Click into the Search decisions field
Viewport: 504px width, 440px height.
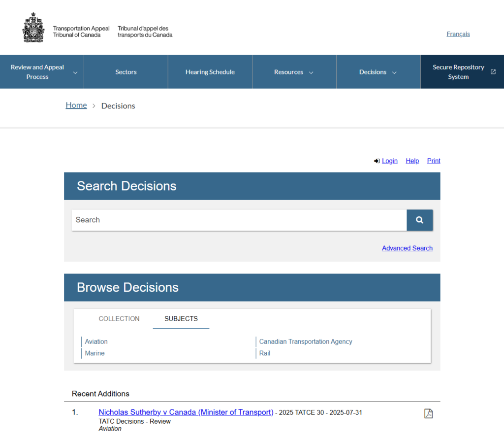coord(239,220)
